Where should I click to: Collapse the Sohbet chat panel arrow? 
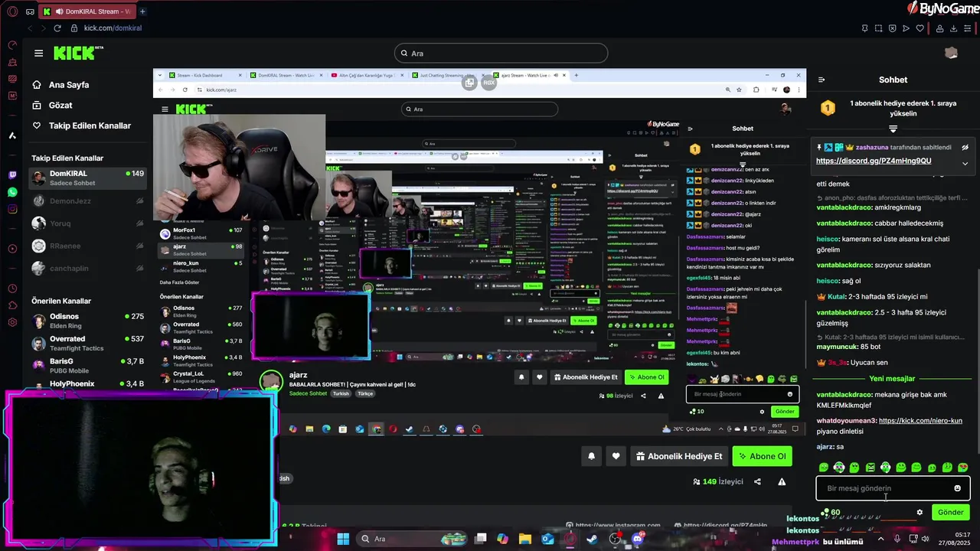(x=822, y=80)
